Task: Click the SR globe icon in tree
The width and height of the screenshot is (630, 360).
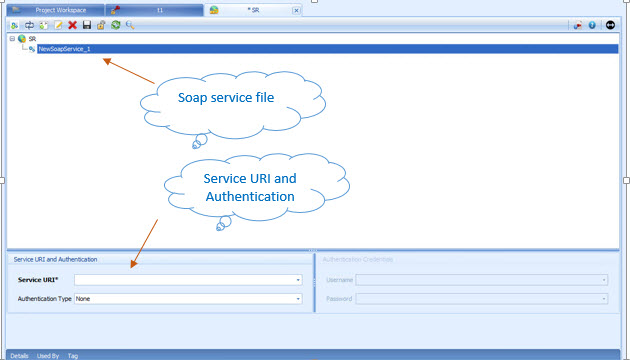Action: point(22,39)
